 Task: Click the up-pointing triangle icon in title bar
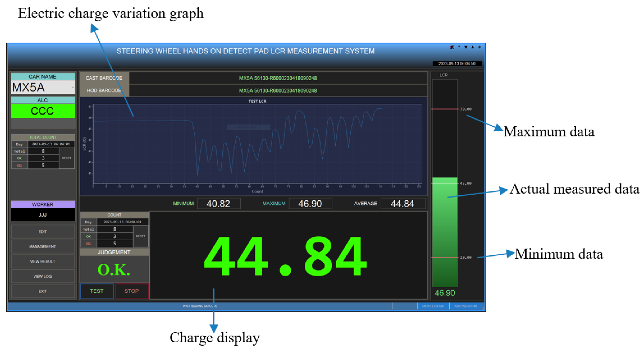pos(473,47)
